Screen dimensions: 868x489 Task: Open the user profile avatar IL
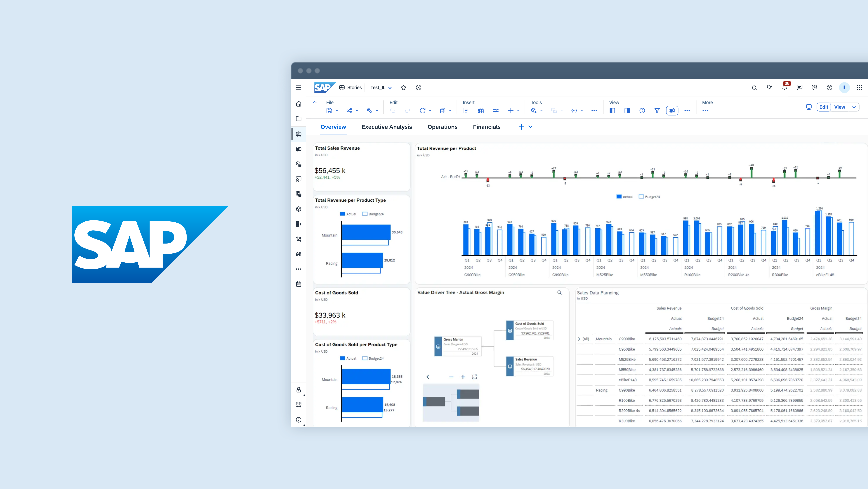844,88
